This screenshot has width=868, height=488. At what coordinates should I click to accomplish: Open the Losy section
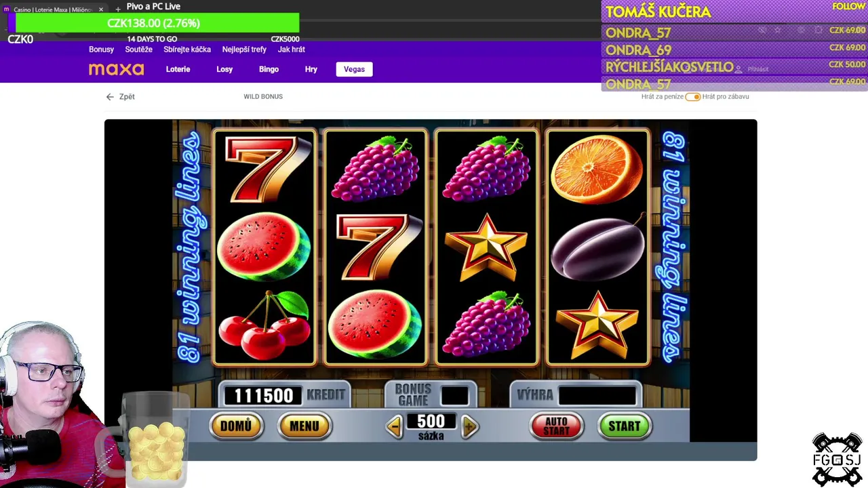pyautogui.click(x=224, y=69)
